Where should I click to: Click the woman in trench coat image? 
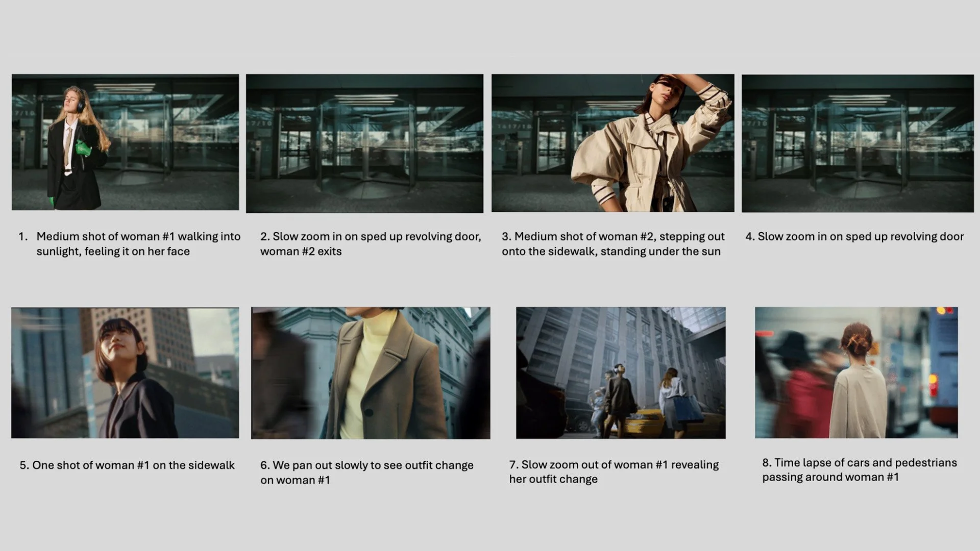point(612,143)
